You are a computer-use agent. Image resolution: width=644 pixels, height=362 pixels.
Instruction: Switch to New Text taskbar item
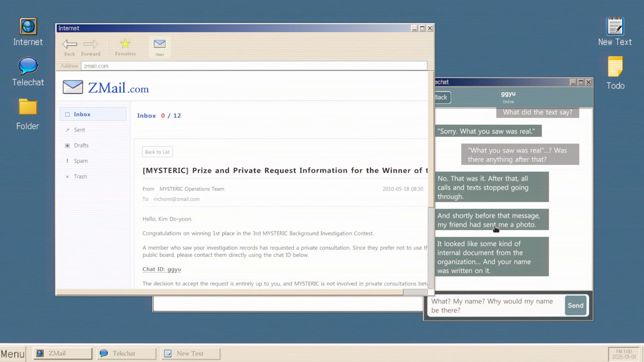click(191, 353)
